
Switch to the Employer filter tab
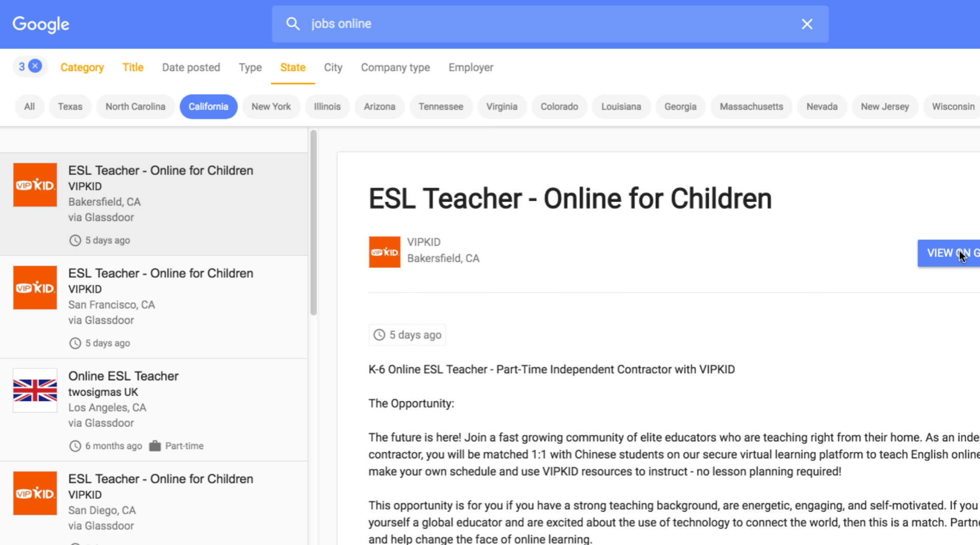(x=470, y=67)
